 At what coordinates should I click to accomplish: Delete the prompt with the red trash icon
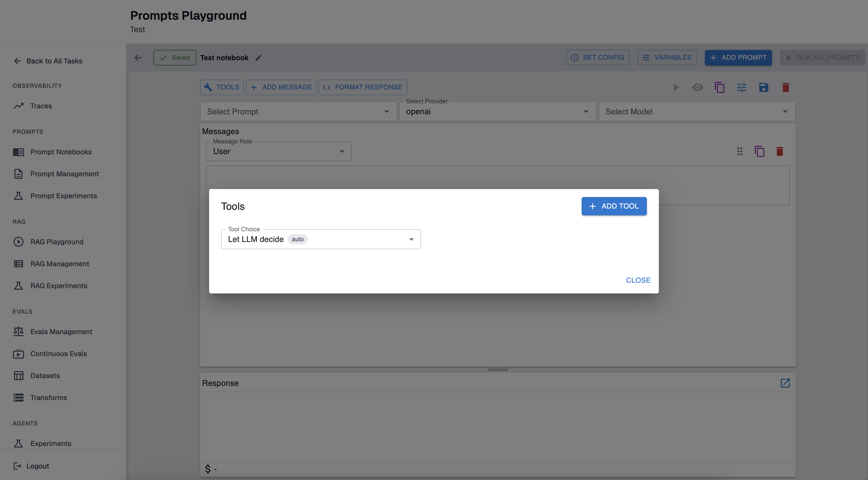(786, 88)
